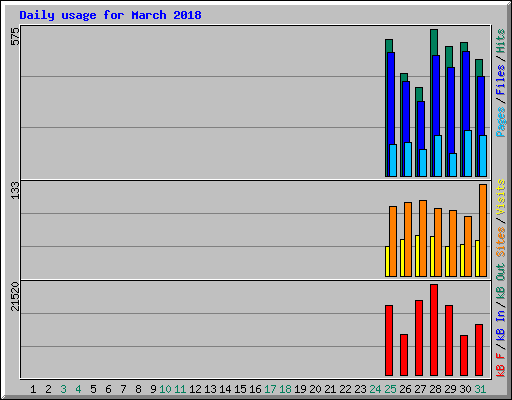Screen dimensions: 512x400
Task: Click the orange Sites bar for day 31
Action: [x=483, y=230]
